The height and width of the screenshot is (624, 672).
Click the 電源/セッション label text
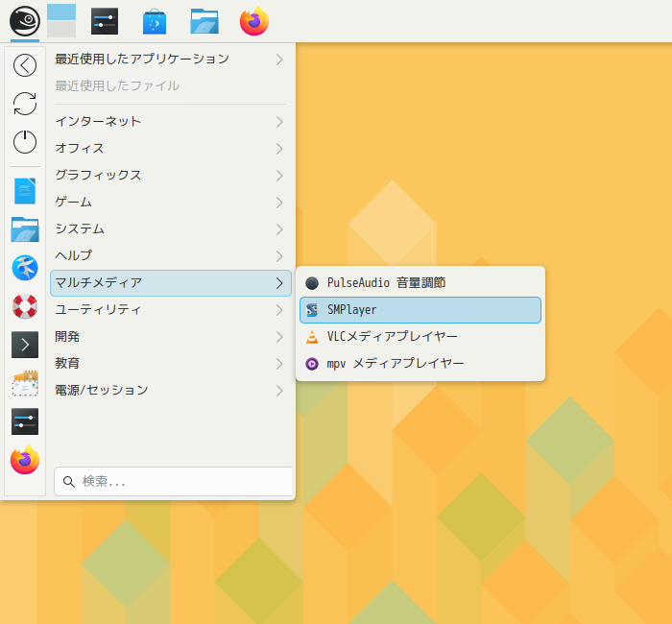pyautogui.click(x=102, y=391)
